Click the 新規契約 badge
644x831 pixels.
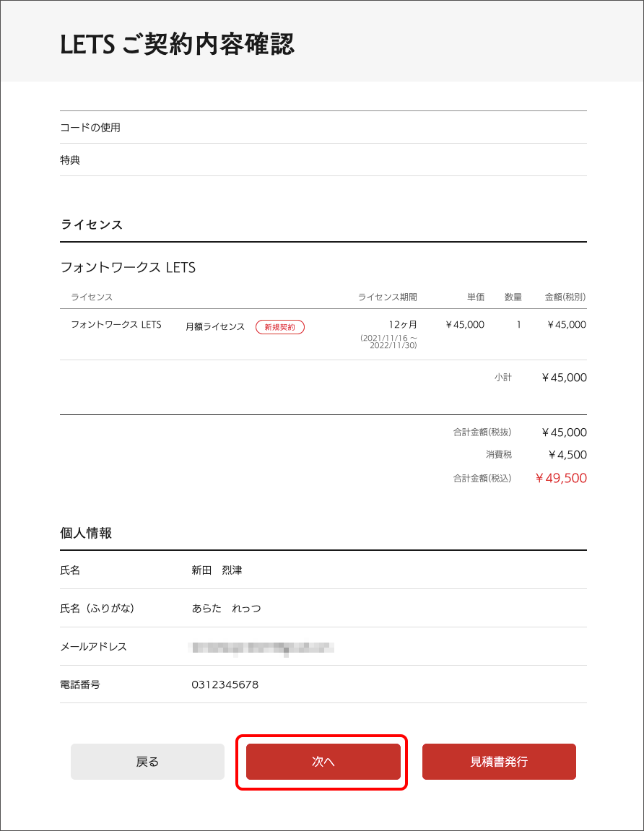coord(280,327)
